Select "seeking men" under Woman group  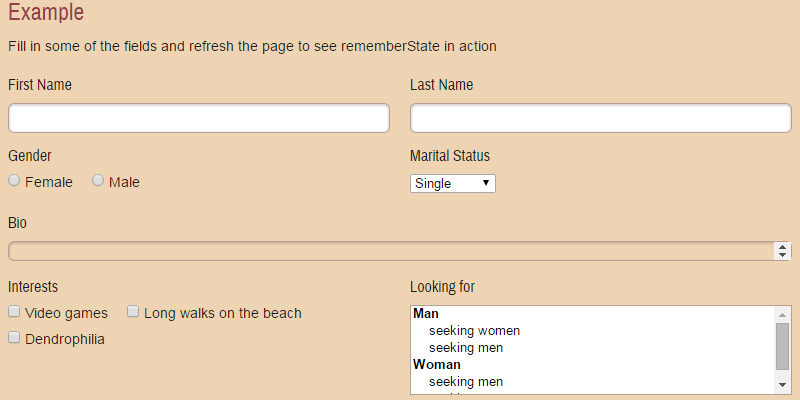point(465,382)
